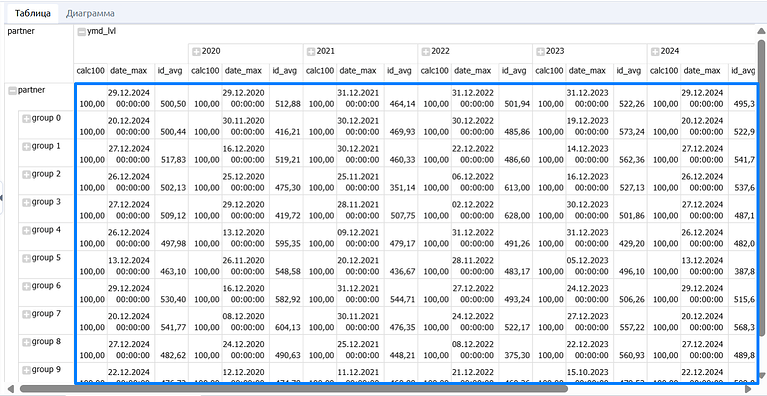Select the cell with value 604,13
The height and width of the screenshot is (396, 767).
coord(286,320)
